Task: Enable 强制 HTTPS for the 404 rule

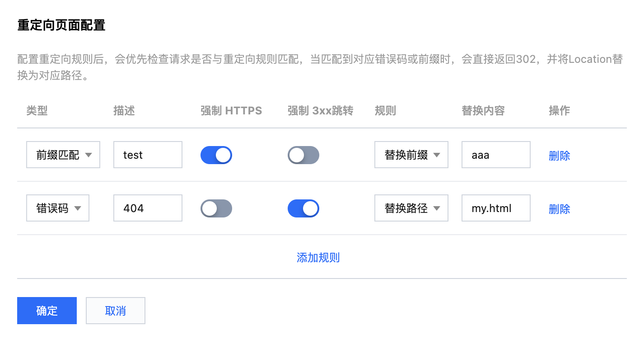Action: [x=216, y=208]
